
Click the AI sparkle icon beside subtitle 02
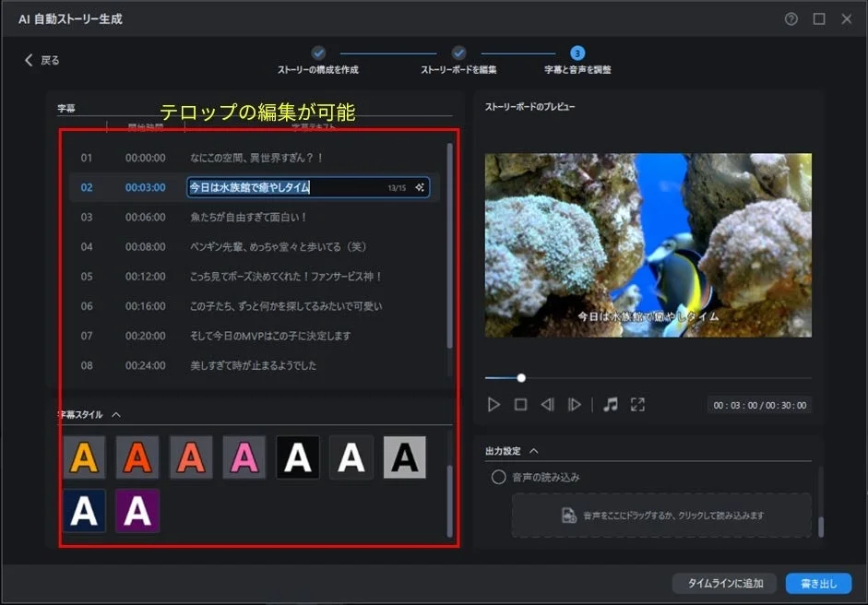[420, 187]
